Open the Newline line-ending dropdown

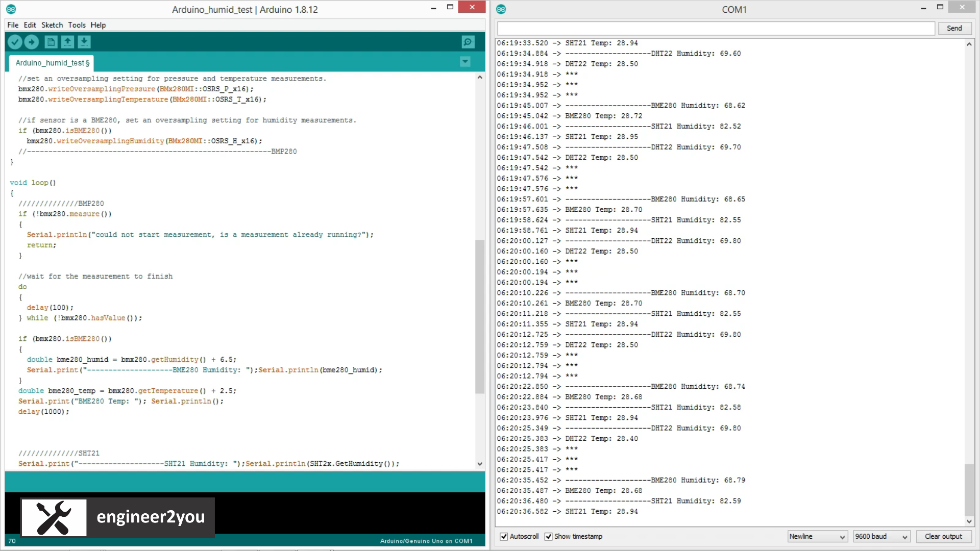click(817, 536)
